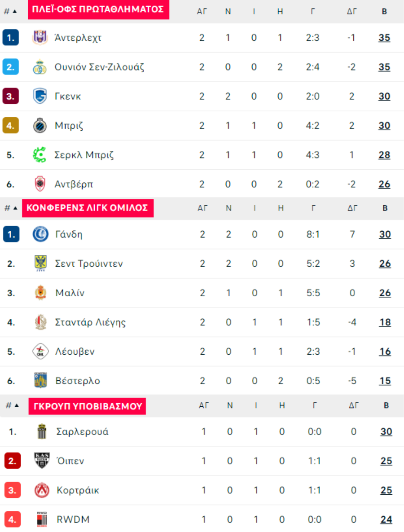Image resolution: width=404 pixels, height=532 pixels.
Task: Click the Κορτράικ team row name
Action: coord(78,490)
